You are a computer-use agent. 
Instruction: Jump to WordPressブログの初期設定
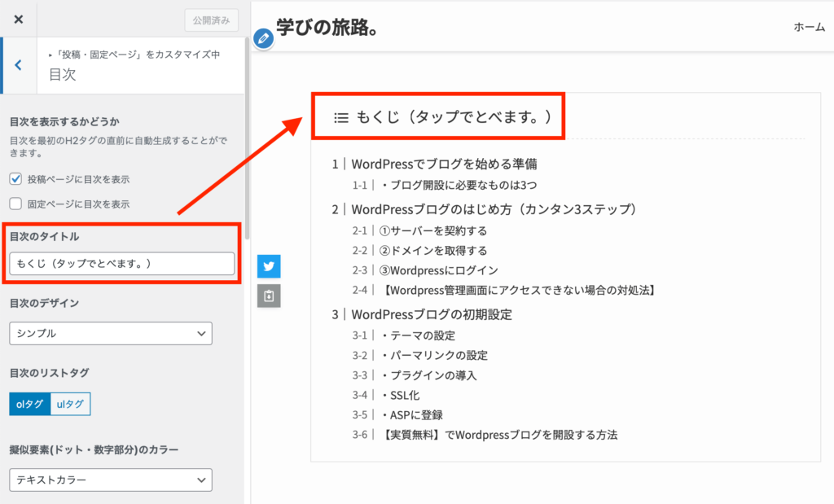pyautogui.click(x=432, y=314)
